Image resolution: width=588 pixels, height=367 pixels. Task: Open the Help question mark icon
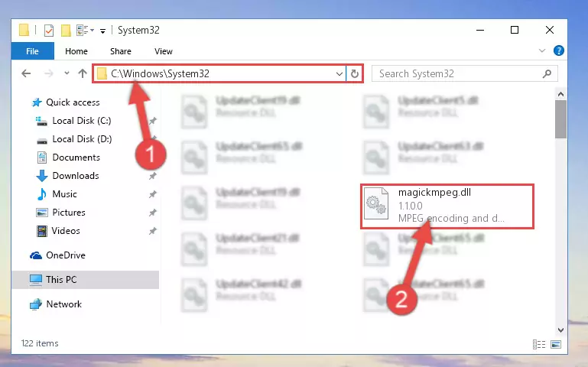point(558,50)
